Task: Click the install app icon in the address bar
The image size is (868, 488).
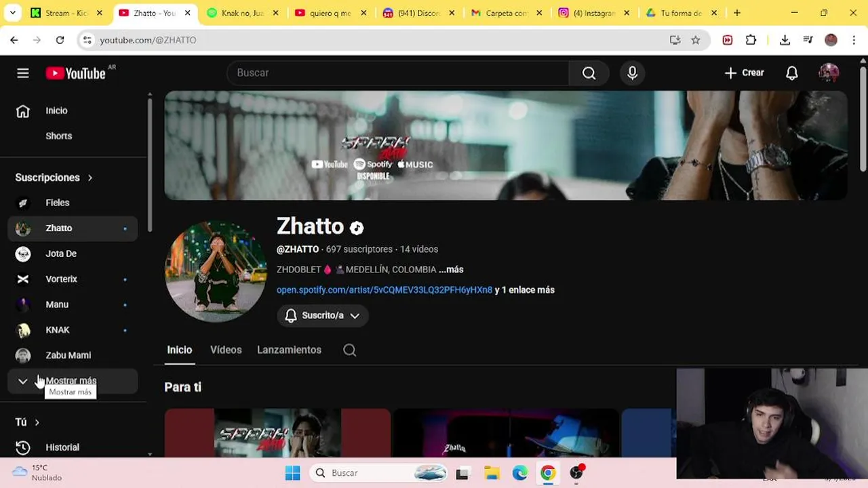Action: pos(675,40)
